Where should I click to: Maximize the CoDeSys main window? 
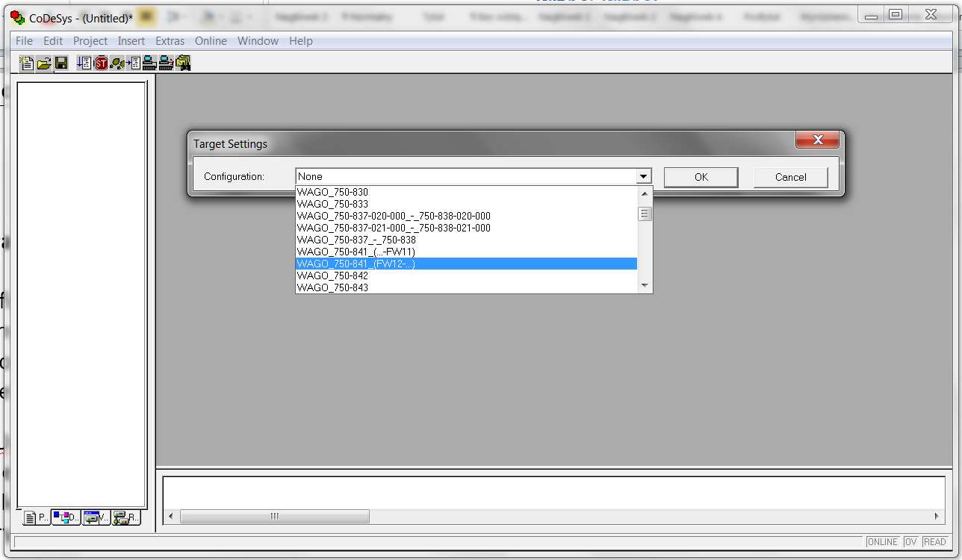[x=896, y=13]
